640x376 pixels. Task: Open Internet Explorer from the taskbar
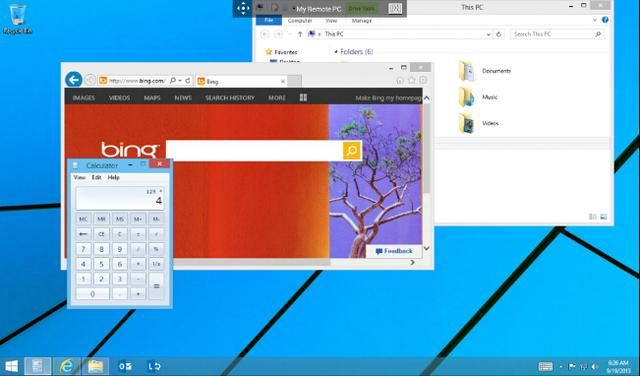(x=67, y=366)
